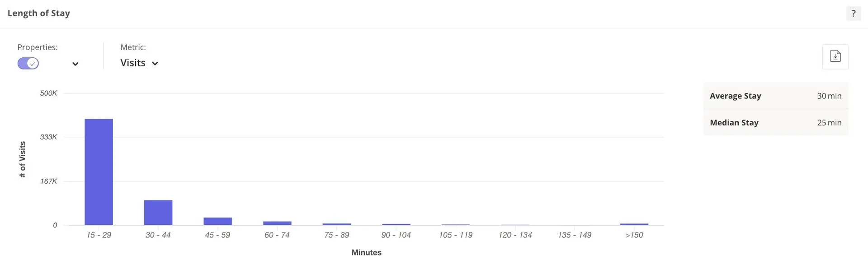The image size is (868, 278).
Task: Click the >150 minutes bar
Action: click(634, 224)
